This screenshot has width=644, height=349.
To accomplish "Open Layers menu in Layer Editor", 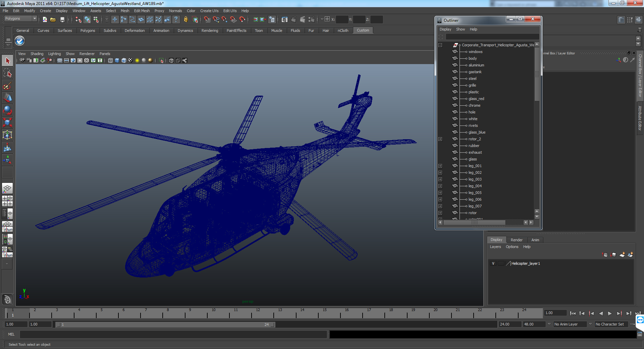I will click(x=495, y=247).
